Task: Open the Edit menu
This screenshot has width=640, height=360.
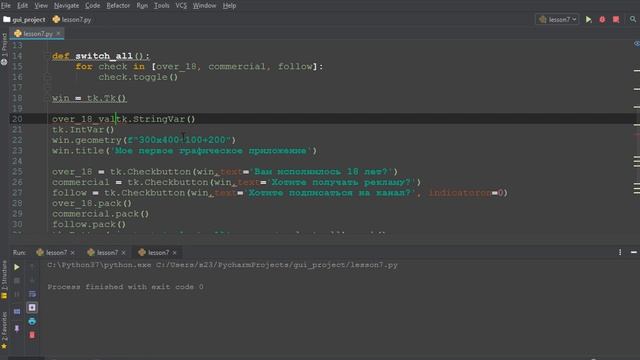Action: pos(22,6)
